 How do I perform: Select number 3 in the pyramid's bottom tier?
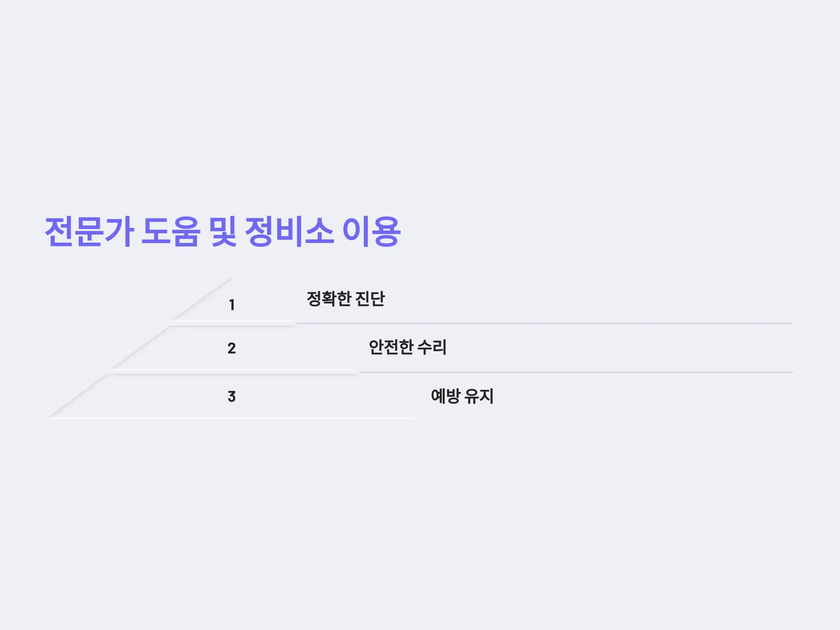232,397
